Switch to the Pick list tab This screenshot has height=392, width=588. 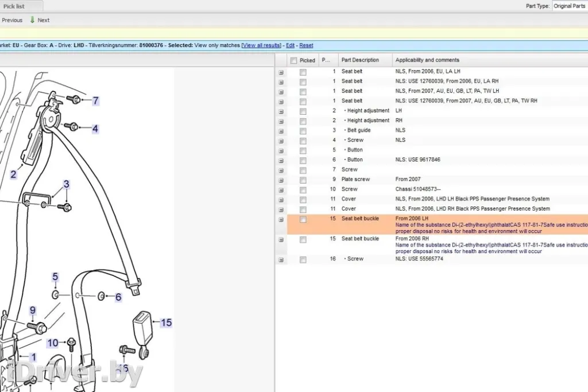pos(14,6)
